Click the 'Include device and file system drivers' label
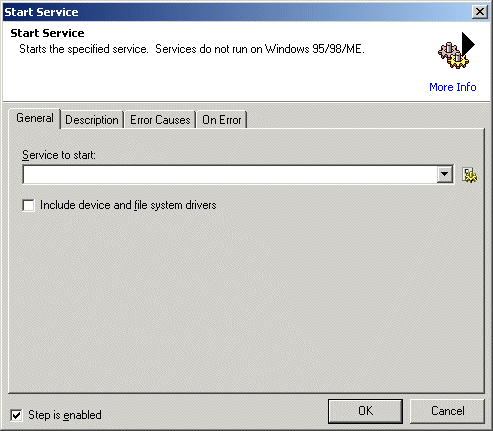493x431 pixels. pos(128,205)
